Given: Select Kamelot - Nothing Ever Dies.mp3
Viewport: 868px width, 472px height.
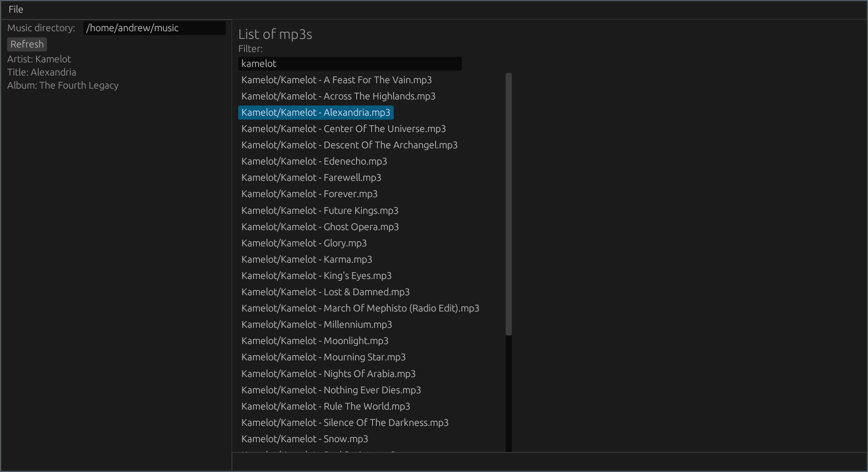Looking at the screenshot, I should [x=331, y=390].
